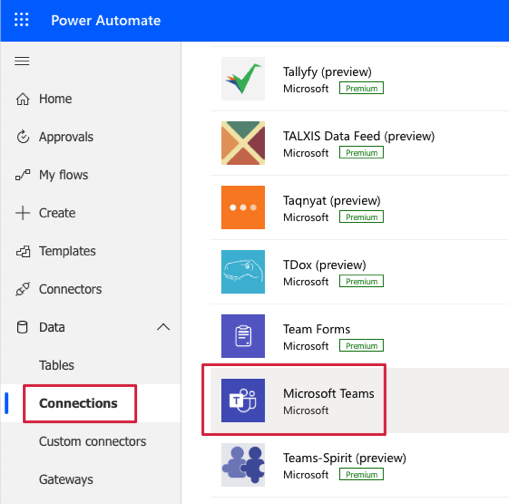
Task: Click the Templates icon
Action: point(23,251)
